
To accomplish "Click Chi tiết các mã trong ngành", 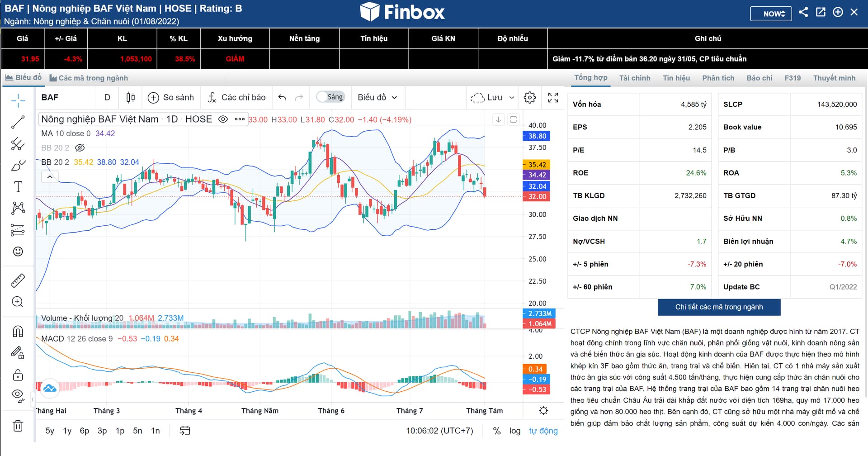I will pos(719,307).
